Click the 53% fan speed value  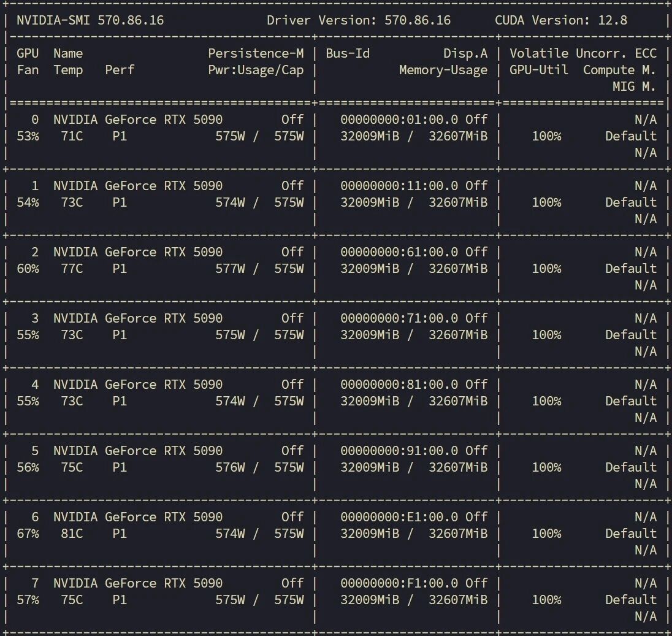click(28, 136)
